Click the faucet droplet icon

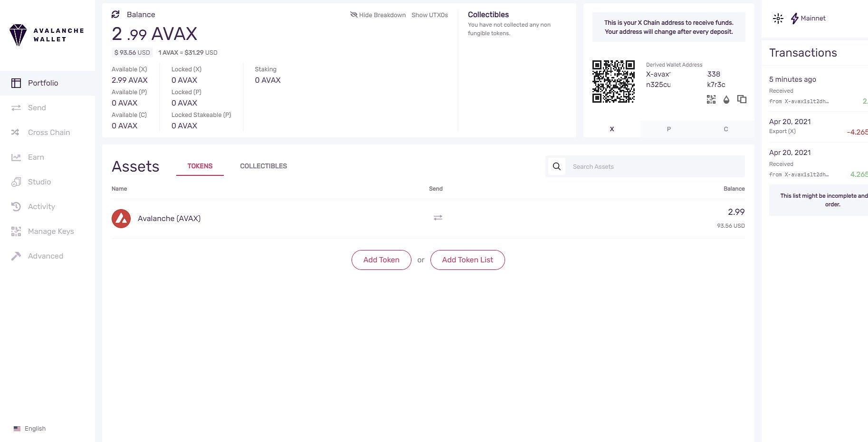click(726, 99)
